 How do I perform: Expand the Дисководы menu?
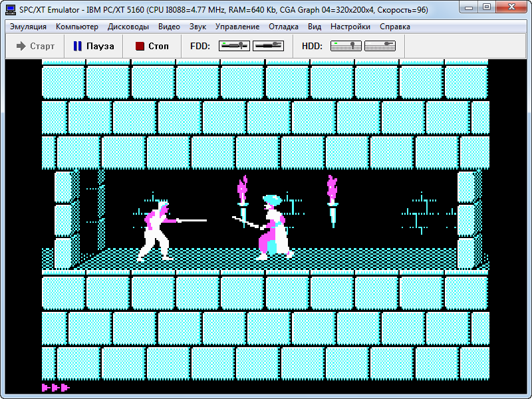pos(128,27)
